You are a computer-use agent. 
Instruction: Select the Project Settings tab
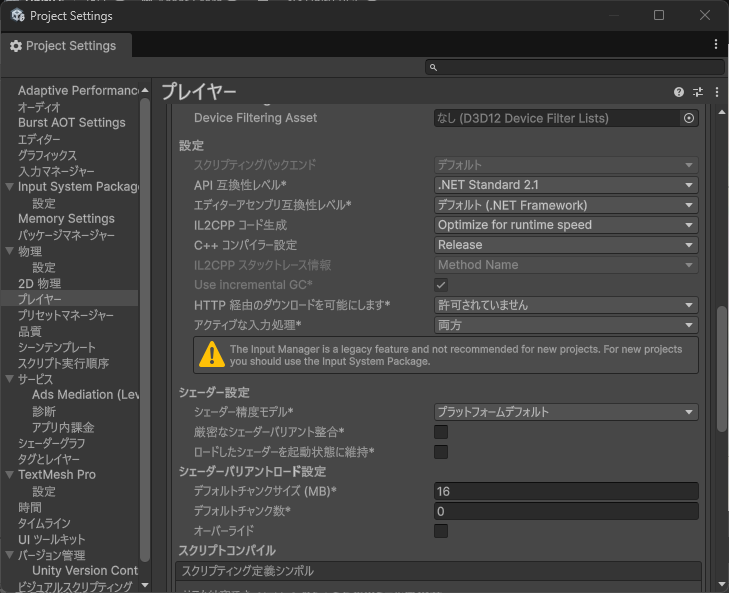click(x=66, y=46)
